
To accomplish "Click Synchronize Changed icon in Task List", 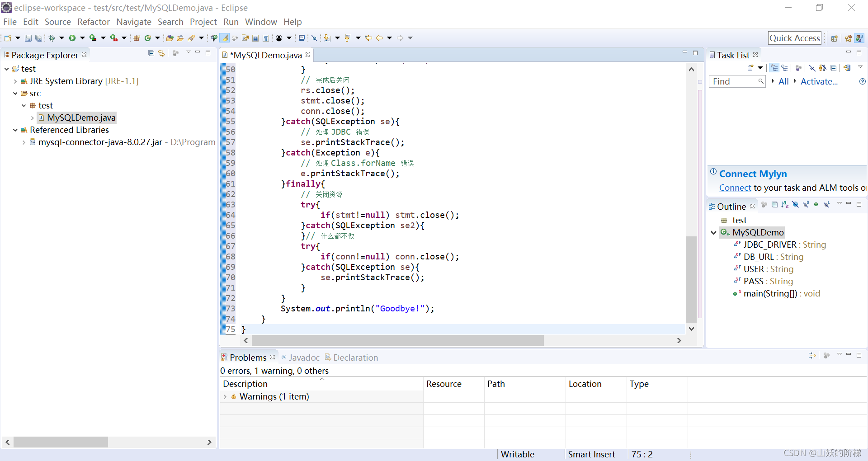I will click(x=847, y=68).
